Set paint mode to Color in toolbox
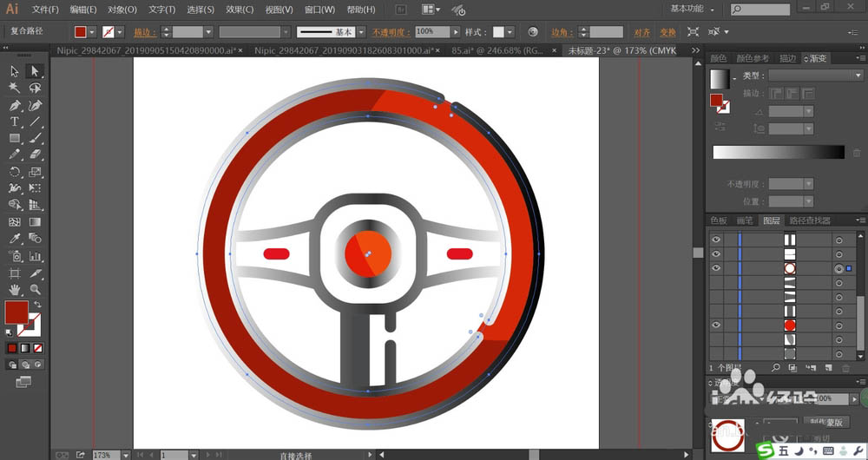Image resolution: width=868 pixels, height=460 pixels. pyautogui.click(x=12, y=348)
